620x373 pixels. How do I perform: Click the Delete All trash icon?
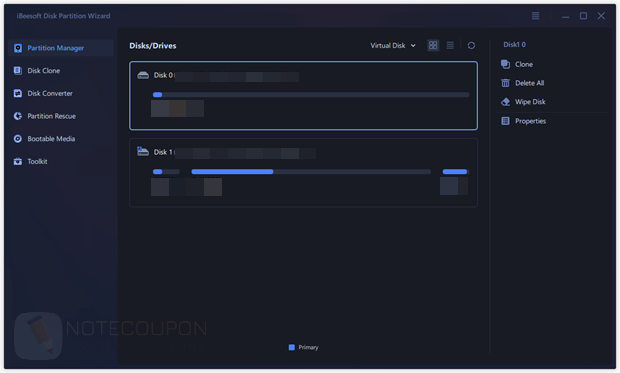pyautogui.click(x=505, y=83)
